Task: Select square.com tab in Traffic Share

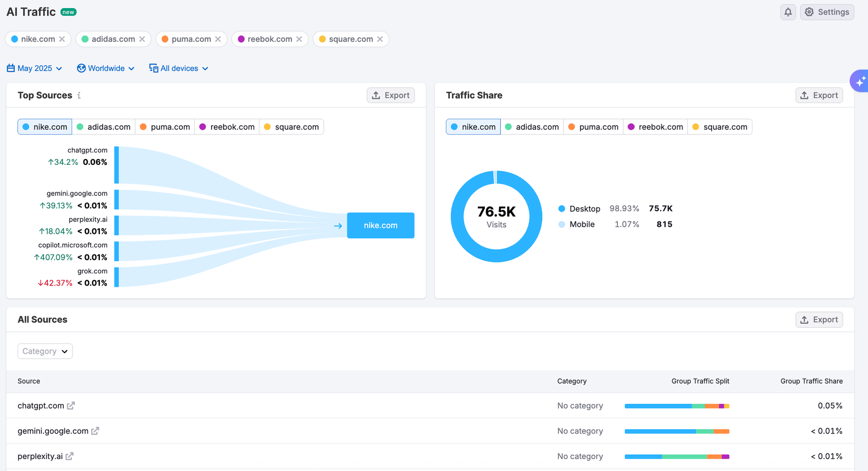Action: tap(720, 127)
